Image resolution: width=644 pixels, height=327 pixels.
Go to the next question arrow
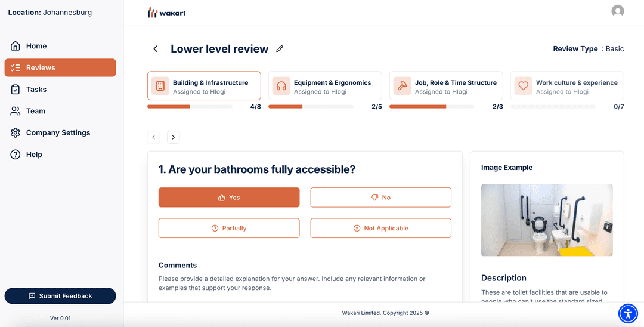tap(174, 137)
